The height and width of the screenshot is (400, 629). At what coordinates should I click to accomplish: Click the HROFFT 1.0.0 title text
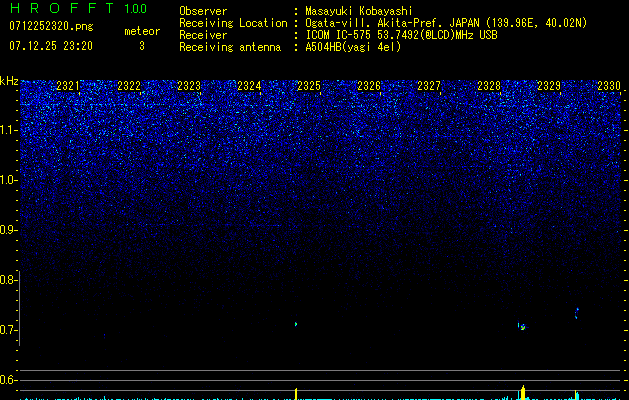click(x=78, y=8)
